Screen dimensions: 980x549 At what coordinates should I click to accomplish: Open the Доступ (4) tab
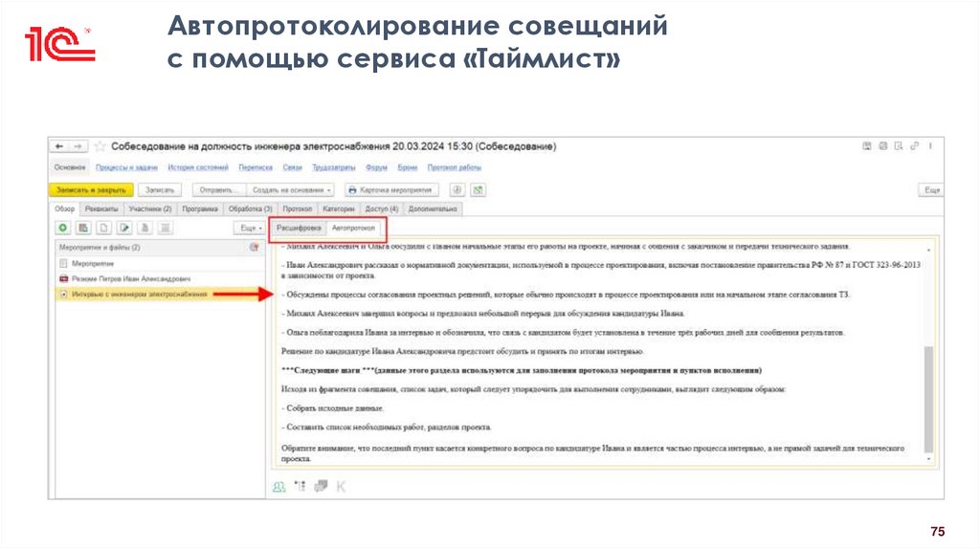(x=381, y=209)
